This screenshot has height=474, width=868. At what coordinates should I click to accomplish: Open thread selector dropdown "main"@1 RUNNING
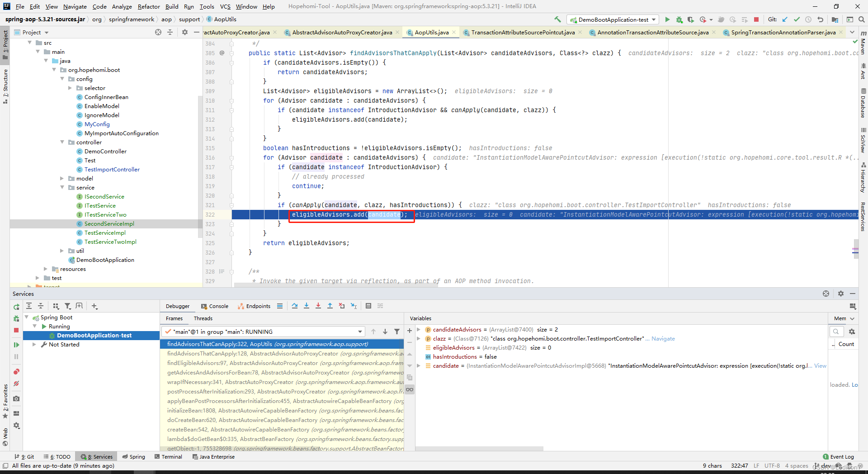(x=263, y=332)
